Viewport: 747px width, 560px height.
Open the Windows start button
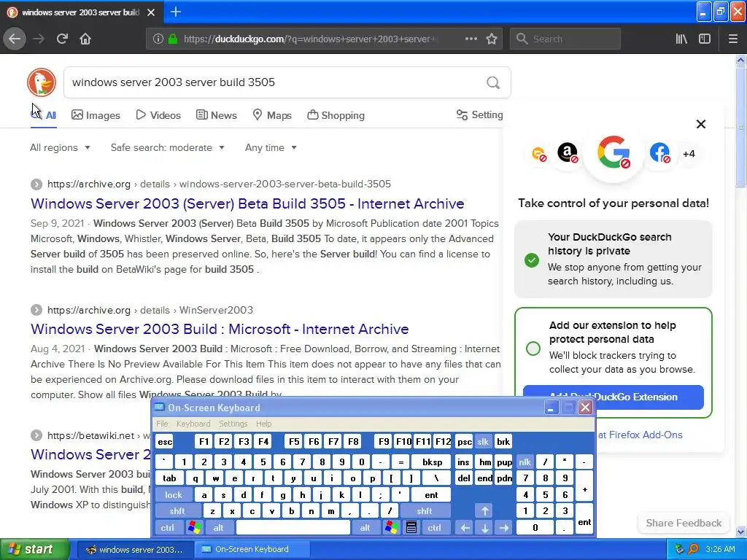[34, 549]
